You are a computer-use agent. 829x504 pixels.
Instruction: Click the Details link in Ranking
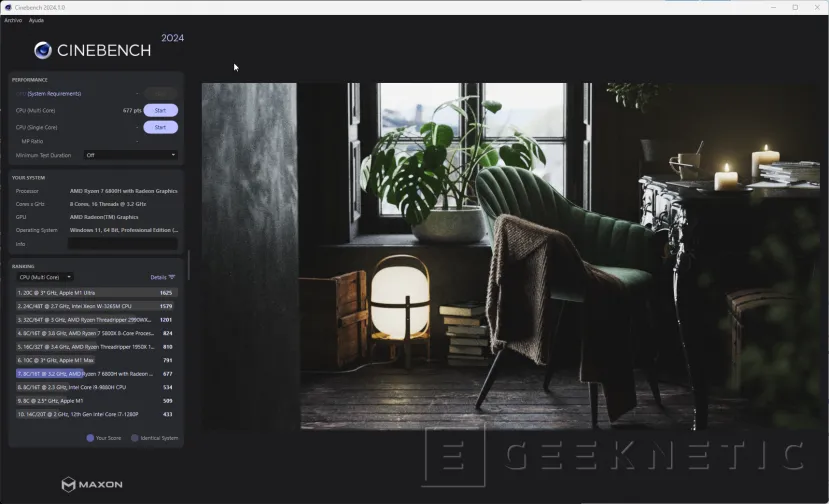158,277
